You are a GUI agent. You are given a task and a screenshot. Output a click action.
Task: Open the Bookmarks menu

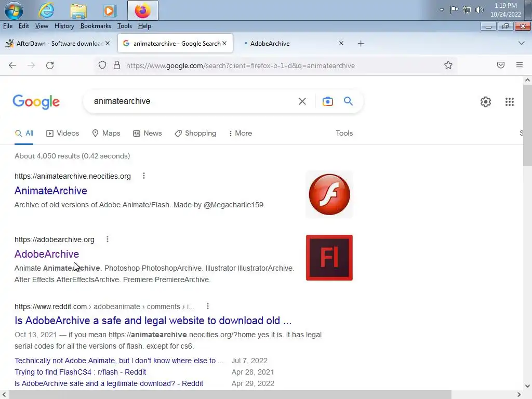pyautogui.click(x=96, y=26)
